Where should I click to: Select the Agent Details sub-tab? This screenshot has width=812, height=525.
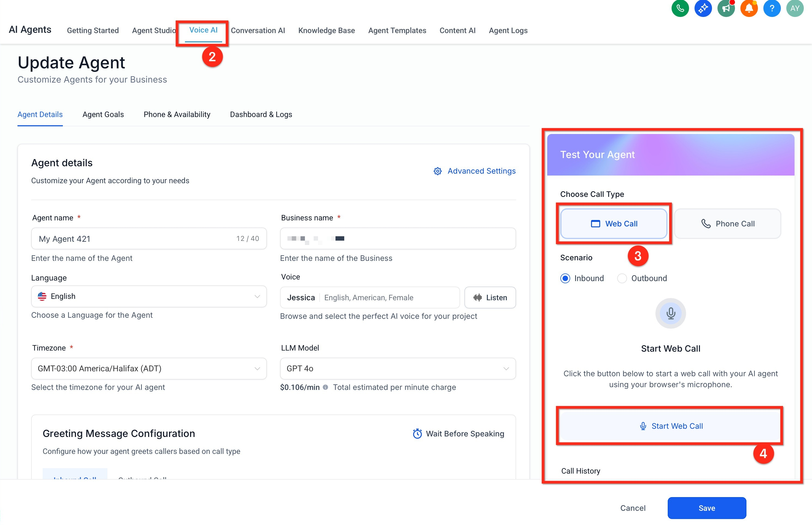tap(40, 115)
